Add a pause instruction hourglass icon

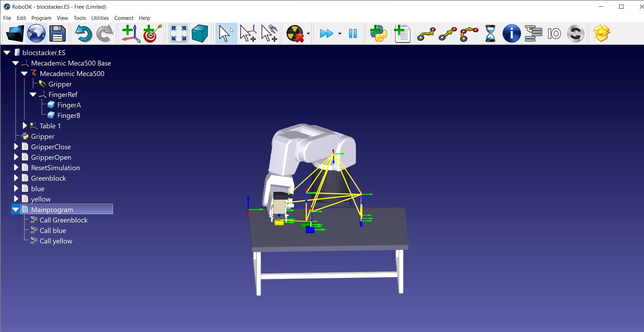pyautogui.click(x=490, y=33)
